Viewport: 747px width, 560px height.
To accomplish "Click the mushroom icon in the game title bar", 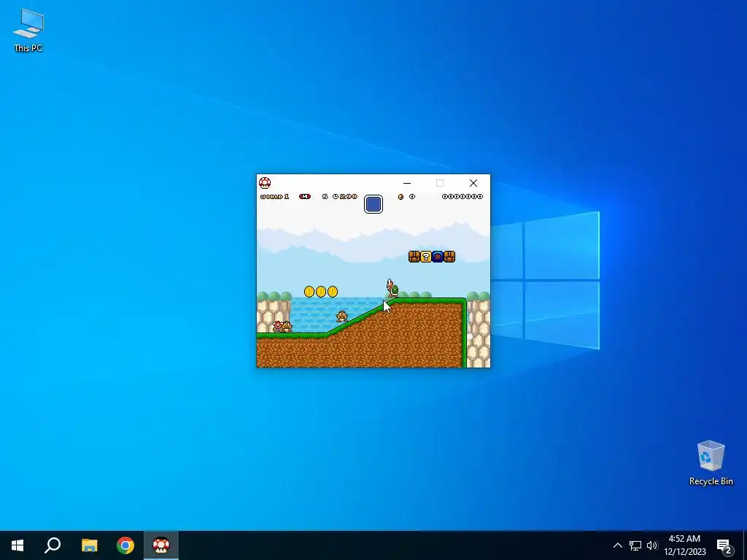I will (265, 183).
